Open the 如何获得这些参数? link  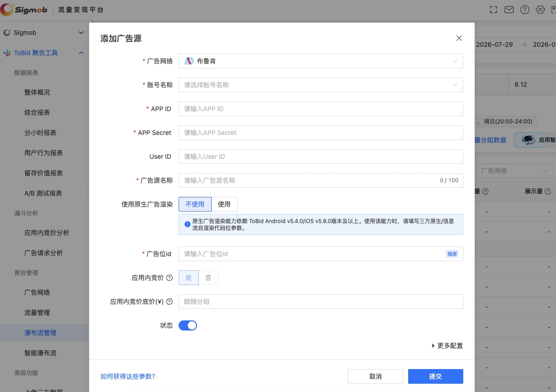click(128, 376)
